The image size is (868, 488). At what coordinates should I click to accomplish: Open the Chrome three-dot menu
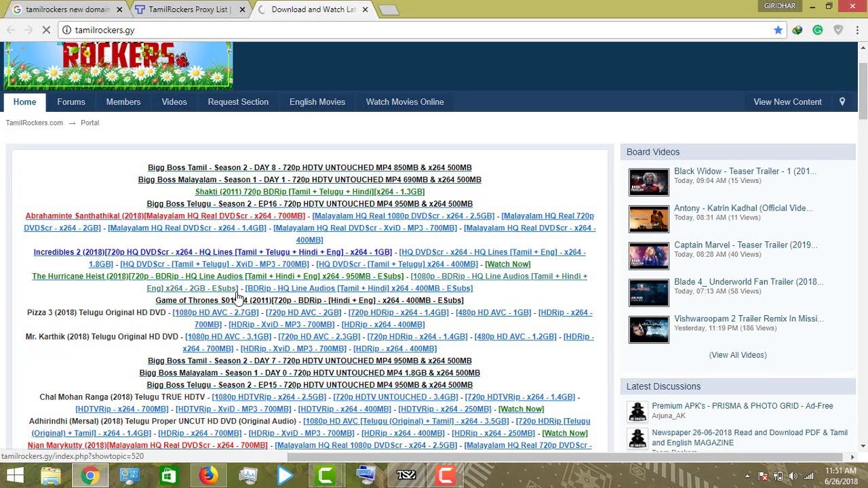coord(856,30)
